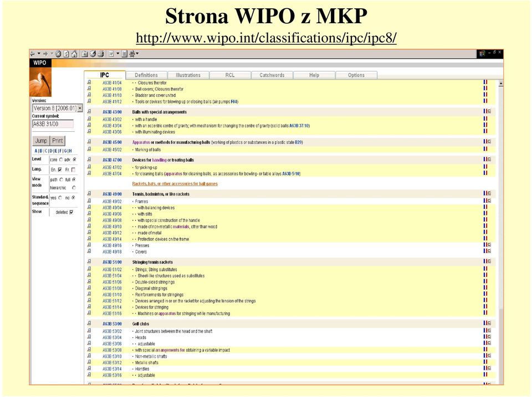The width and height of the screenshot is (532, 397).
Task: Click the magnifier icon beside A63B 53/14
Action: pyautogui.click(x=89, y=369)
